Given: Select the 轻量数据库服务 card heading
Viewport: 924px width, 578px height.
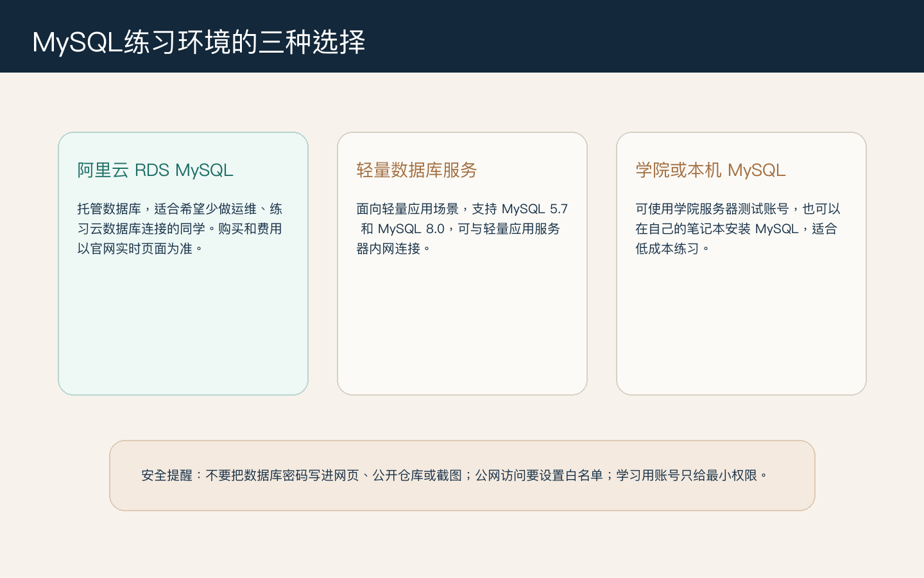Looking at the screenshot, I should pos(416,170).
